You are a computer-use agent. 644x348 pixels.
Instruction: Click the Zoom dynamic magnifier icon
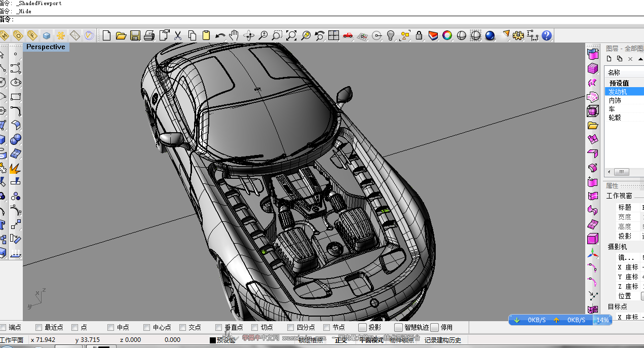[x=263, y=35]
